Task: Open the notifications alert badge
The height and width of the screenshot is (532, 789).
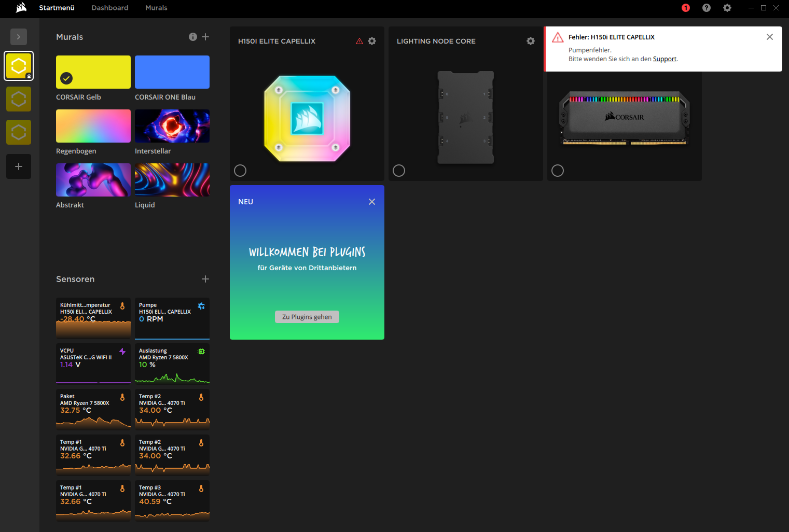Action: tap(686, 8)
